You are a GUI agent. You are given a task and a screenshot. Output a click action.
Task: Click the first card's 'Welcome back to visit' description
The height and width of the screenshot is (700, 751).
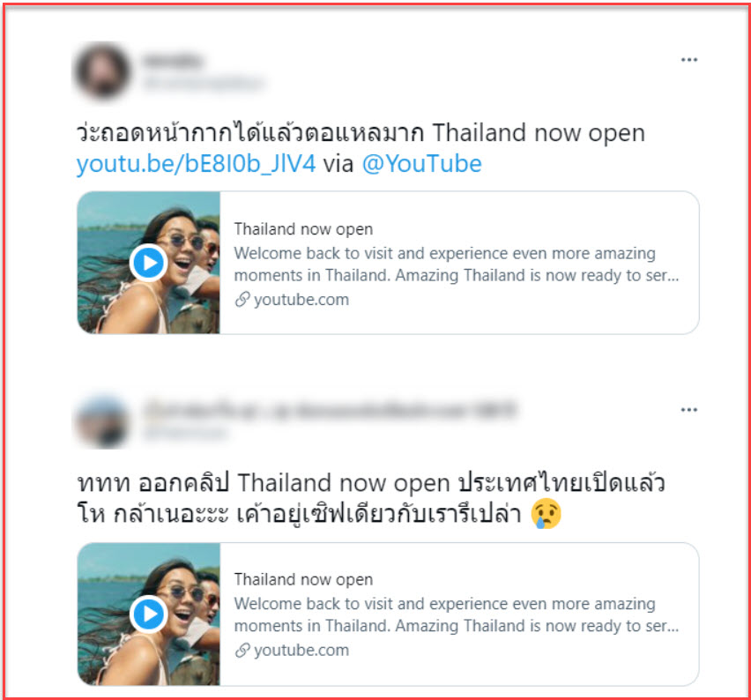coord(456,264)
